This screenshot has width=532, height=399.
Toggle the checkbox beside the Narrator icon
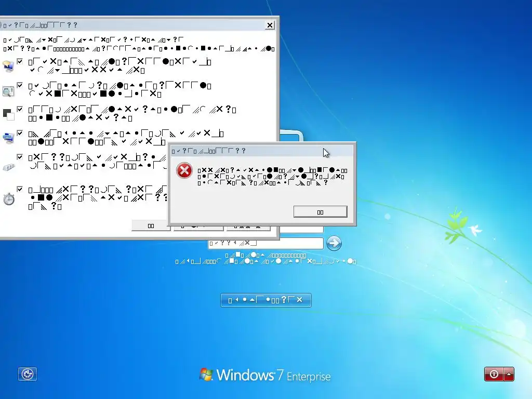[x=20, y=61]
